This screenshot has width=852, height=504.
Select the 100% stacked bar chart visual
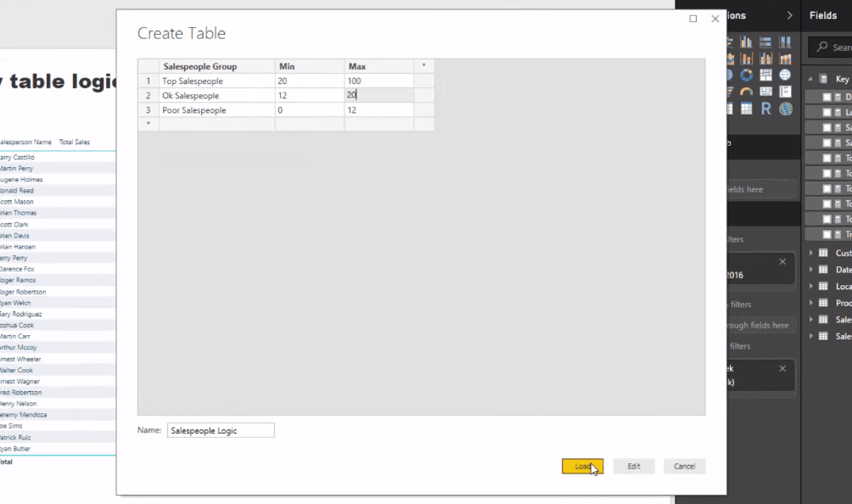(765, 42)
